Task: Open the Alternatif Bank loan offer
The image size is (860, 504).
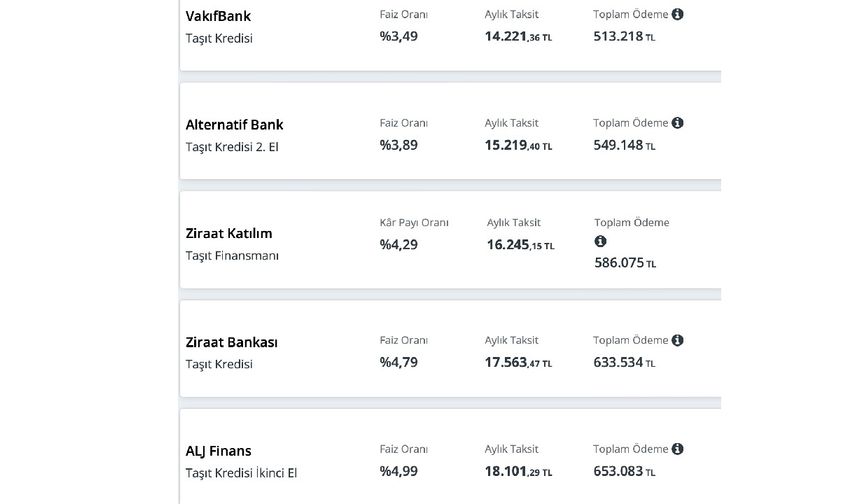Action: [234, 125]
